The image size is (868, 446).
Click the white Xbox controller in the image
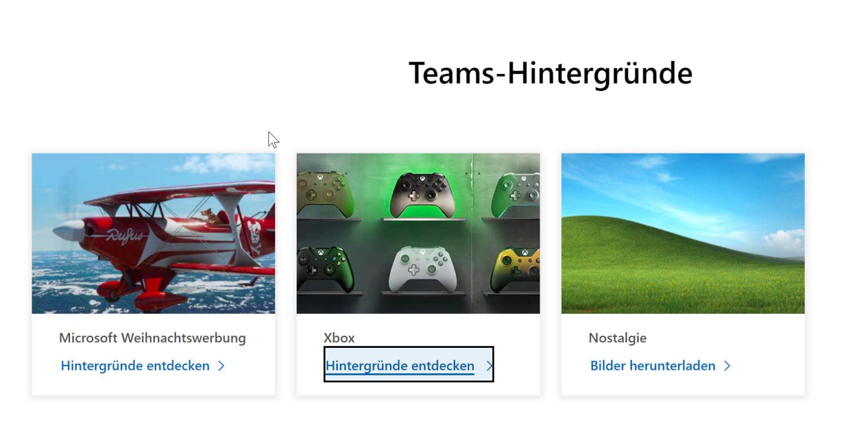(x=423, y=269)
